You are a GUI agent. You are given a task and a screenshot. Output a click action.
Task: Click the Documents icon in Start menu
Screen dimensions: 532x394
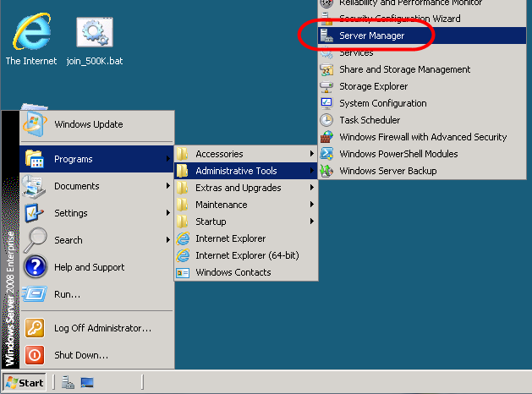click(x=34, y=186)
